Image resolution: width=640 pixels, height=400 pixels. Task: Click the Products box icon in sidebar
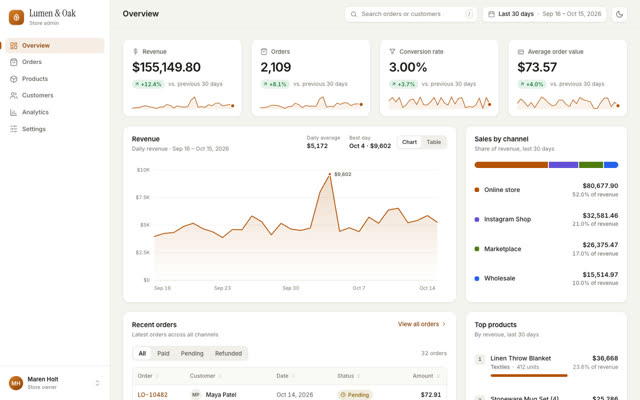click(x=13, y=79)
